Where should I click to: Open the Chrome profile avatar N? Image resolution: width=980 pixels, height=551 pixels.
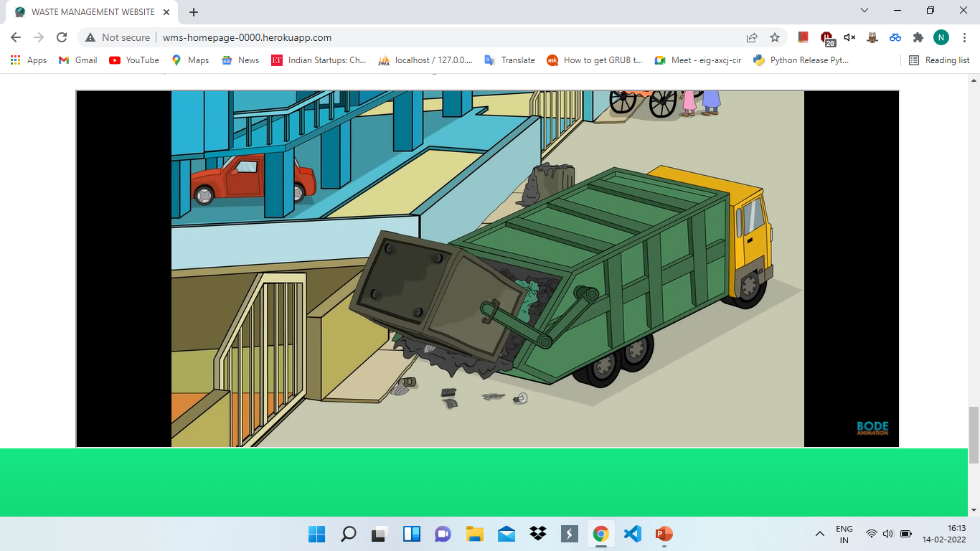click(x=941, y=37)
